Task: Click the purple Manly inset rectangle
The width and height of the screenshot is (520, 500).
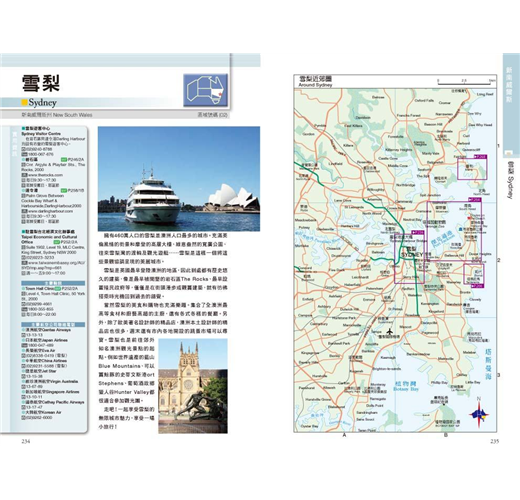Action: pos(472,169)
